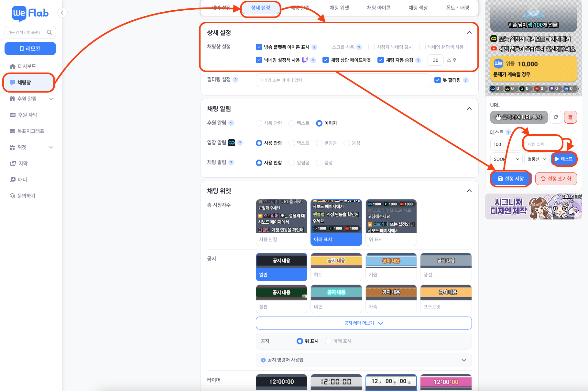The height and width of the screenshot is (391, 588).
Task: Toggle 채팅 자동 숨김 checkbox
Action: coord(381,60)
